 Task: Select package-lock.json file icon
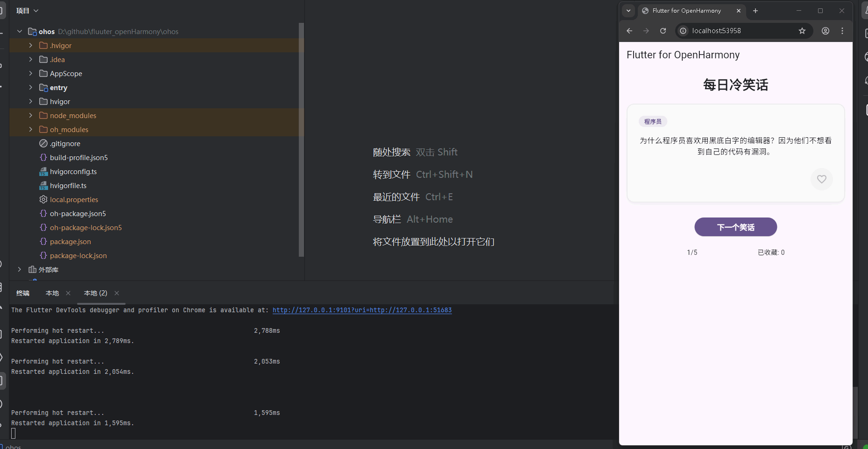pyautogui.click(x=43, y=255)
